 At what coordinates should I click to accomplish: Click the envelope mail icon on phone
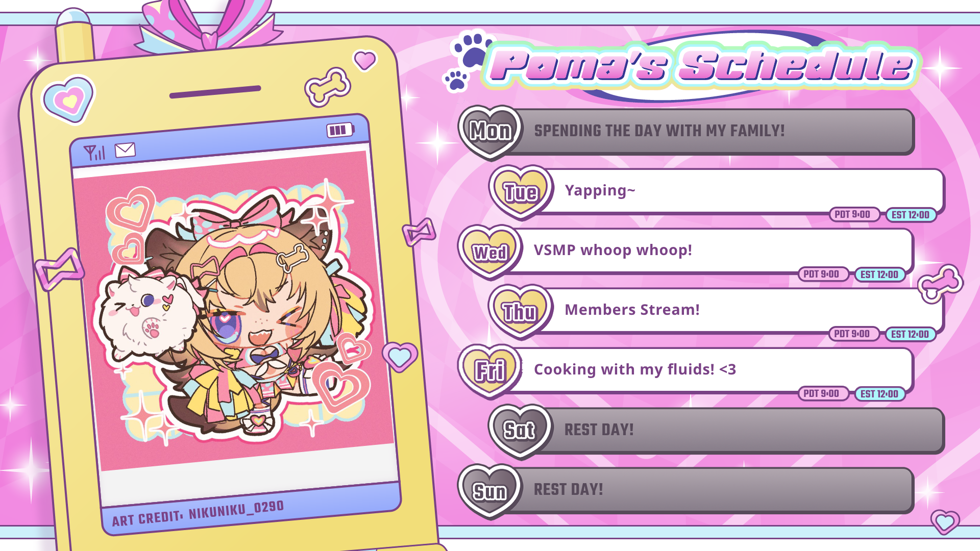(125, 150)
